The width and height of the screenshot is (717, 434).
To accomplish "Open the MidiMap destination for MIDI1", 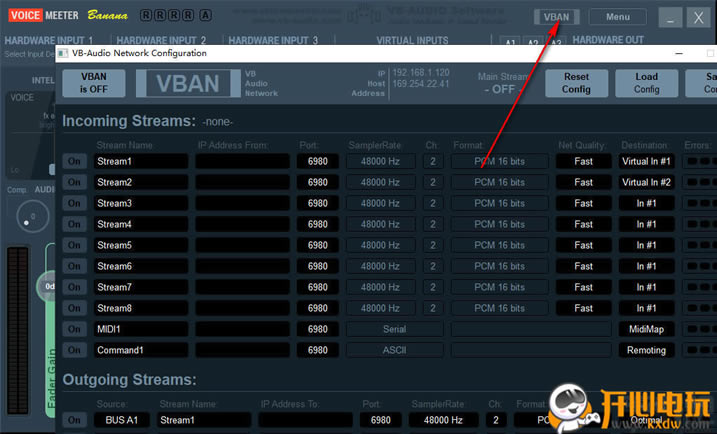I will (x=646, y=329).
